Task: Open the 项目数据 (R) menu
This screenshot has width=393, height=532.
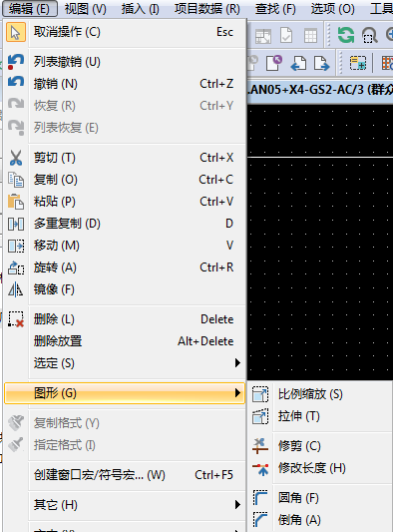Action: click(x=207, y=8)
